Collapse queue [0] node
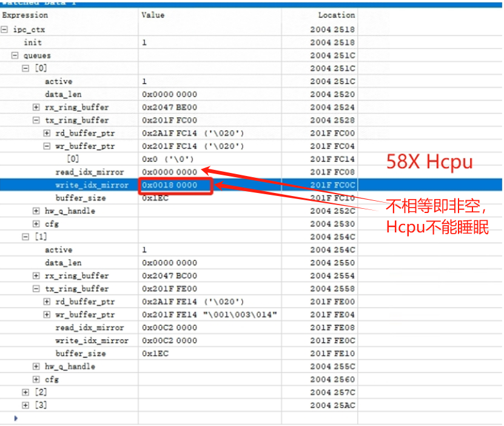The width and height of the screenshot is (504, 426). tap(25, 69)
